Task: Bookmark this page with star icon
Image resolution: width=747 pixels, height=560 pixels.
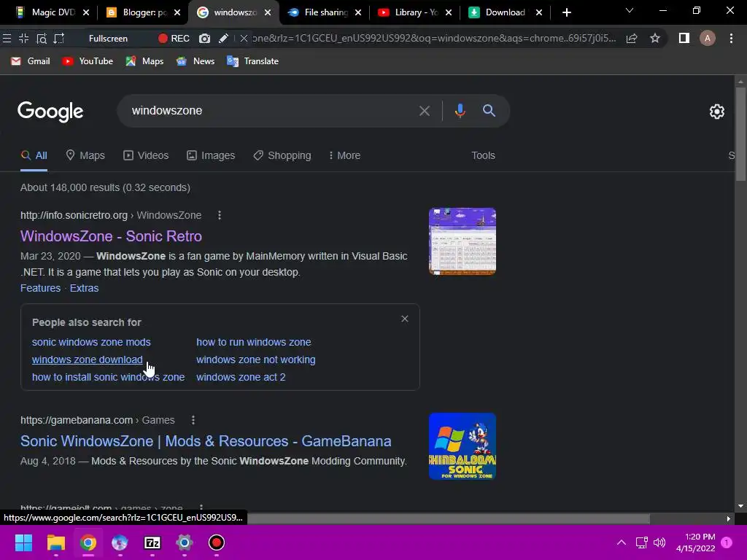Action: 655,39
